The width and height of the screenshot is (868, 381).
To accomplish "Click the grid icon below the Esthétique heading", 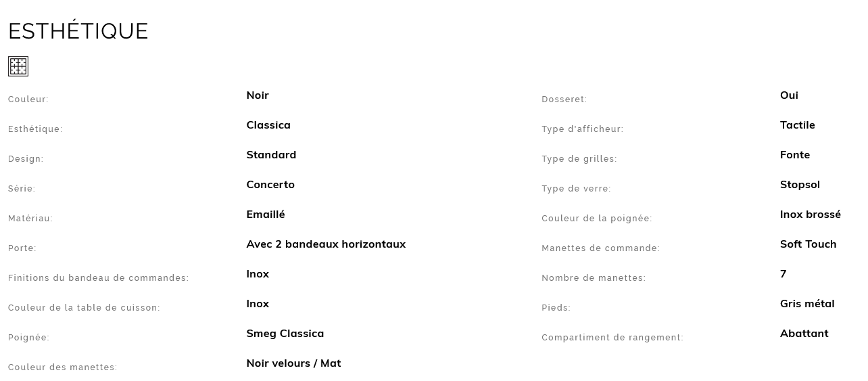I will pos(18,66).
